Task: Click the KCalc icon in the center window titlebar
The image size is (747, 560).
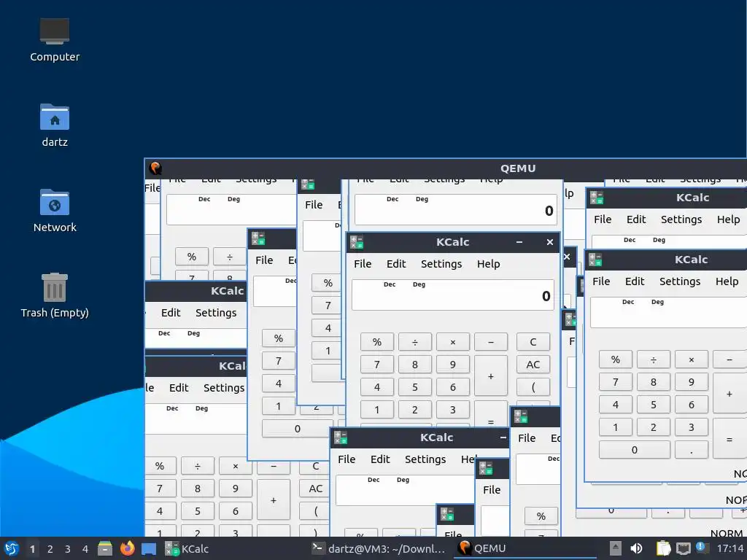Action: pos(357,242)
